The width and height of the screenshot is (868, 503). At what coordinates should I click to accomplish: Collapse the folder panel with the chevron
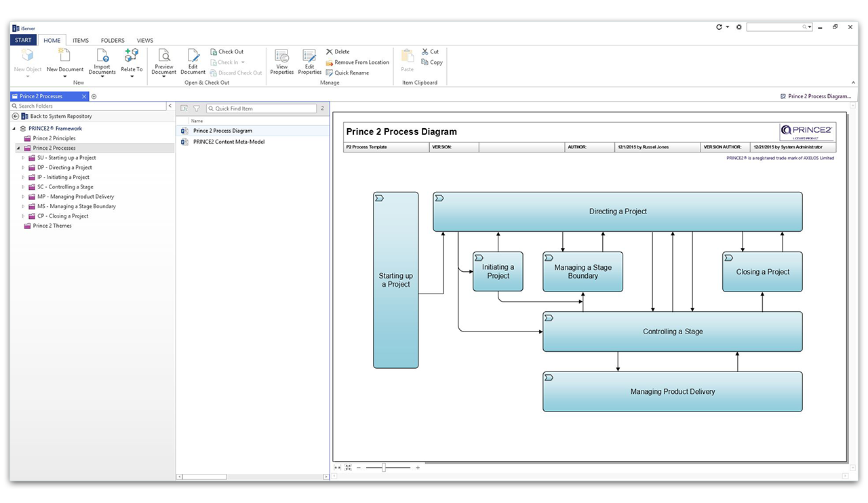pyautogui.click(x=170, y=106)
